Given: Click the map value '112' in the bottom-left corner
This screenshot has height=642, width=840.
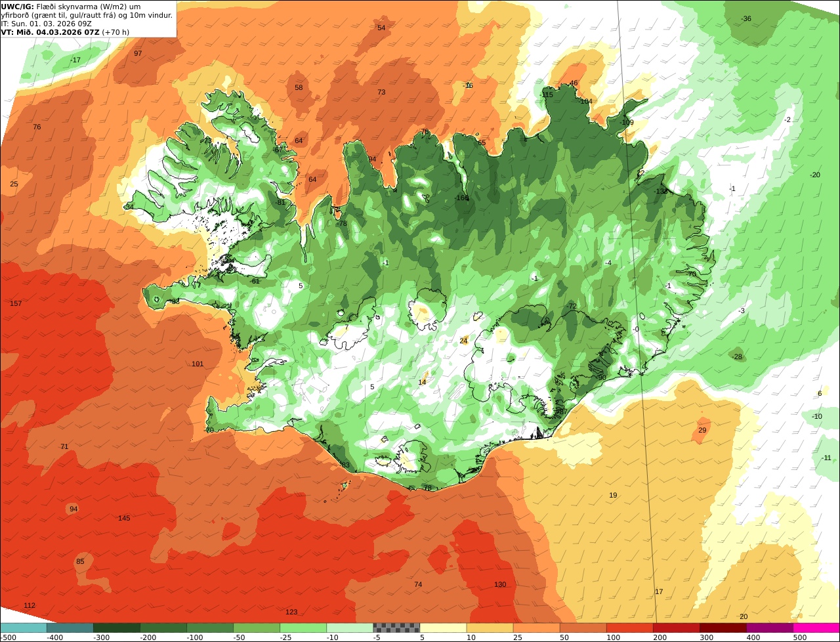Looking at the screenshot, I should coord(30,605).
